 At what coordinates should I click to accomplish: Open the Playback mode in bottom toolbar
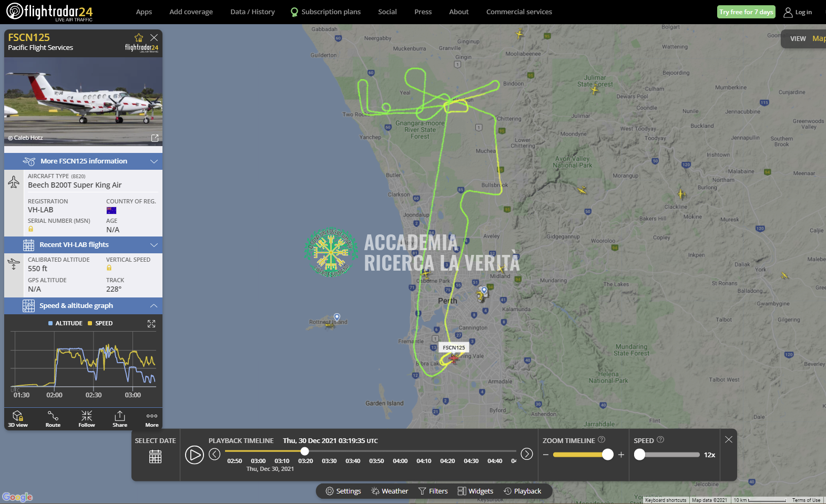pos(522,491)
